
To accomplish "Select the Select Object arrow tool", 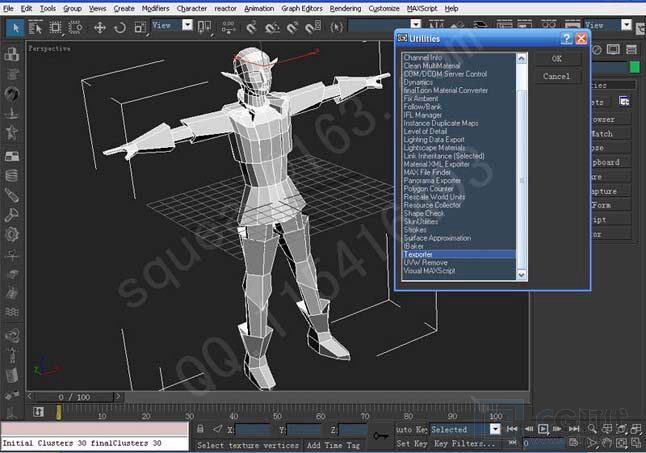I will (15, 28).
